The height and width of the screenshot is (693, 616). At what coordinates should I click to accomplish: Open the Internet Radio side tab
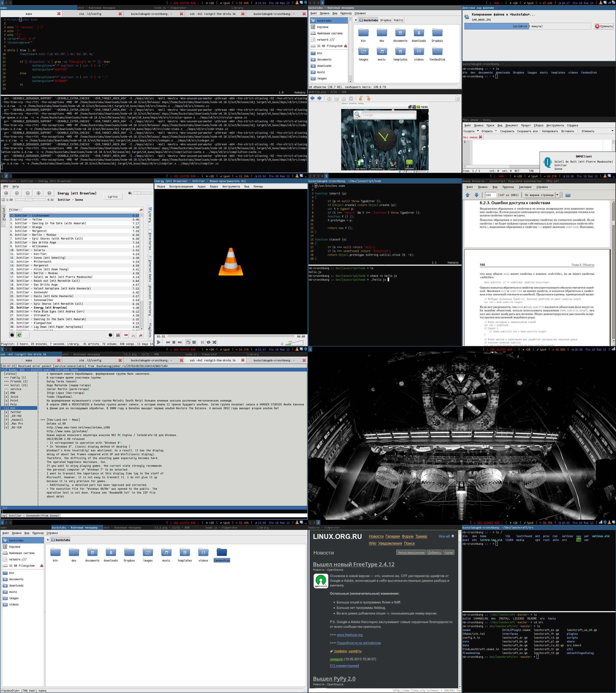tap(150, 268)
